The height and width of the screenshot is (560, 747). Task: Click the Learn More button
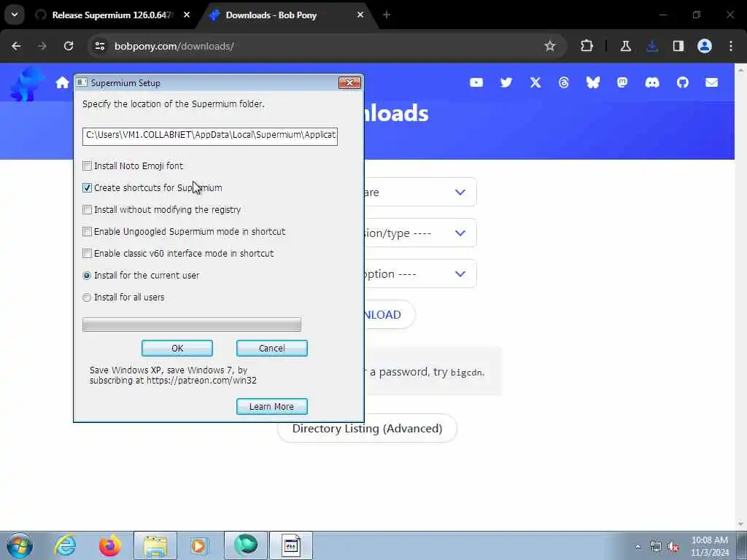[271, 407]
